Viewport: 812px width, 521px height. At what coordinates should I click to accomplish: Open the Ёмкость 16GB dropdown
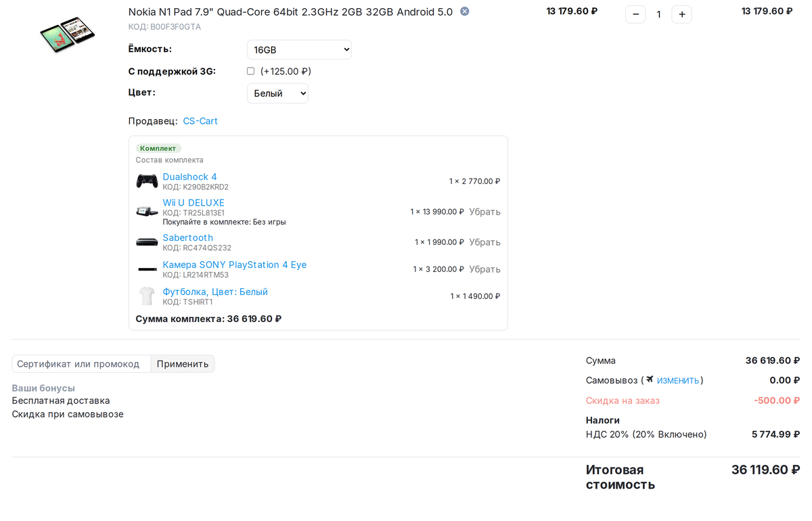tap(299, 49)
